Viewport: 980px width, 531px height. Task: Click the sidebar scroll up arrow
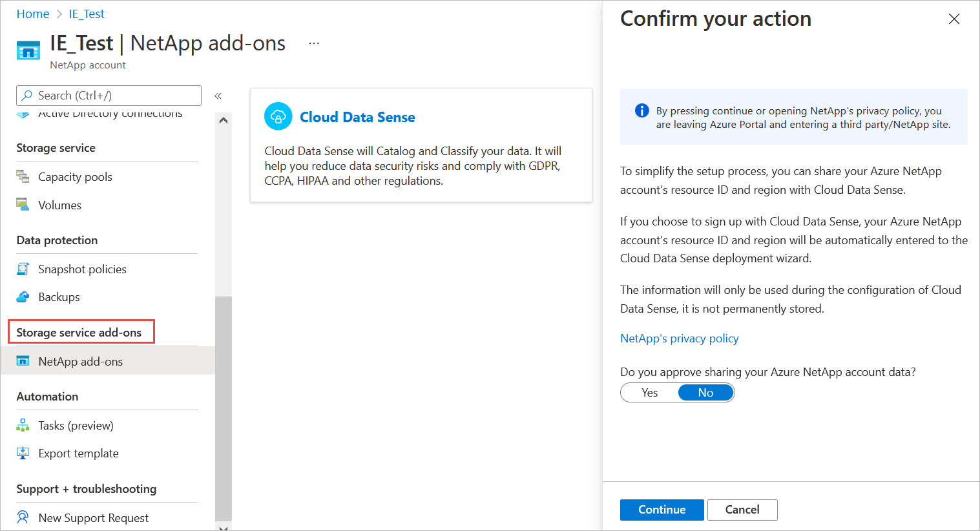point(224,120)
